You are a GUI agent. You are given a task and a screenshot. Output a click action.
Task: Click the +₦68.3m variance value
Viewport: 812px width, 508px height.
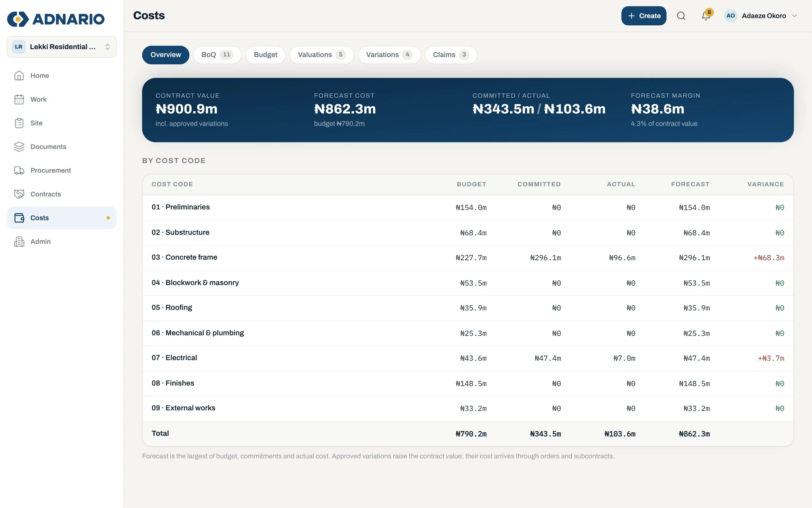tap(769, 258)
